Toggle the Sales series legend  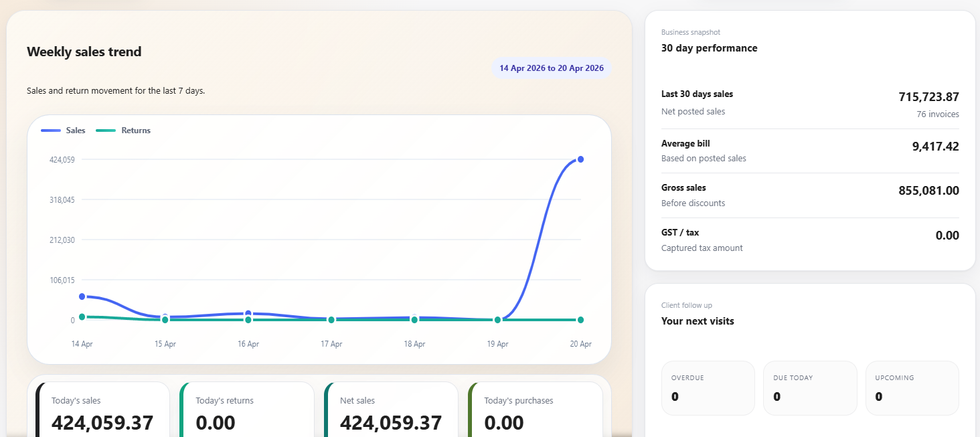click(64, 130)
